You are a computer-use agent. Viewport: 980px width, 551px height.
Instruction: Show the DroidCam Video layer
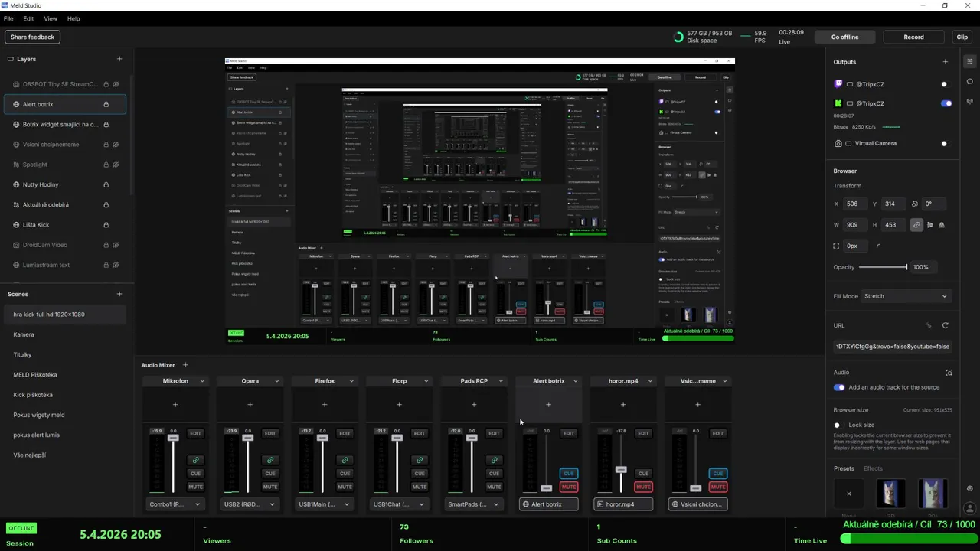(x=116, y=245)
